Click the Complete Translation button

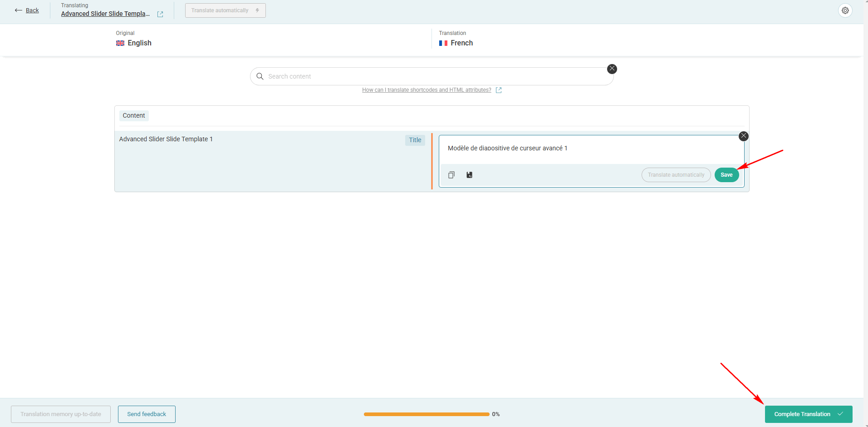(x=809, y=414)
